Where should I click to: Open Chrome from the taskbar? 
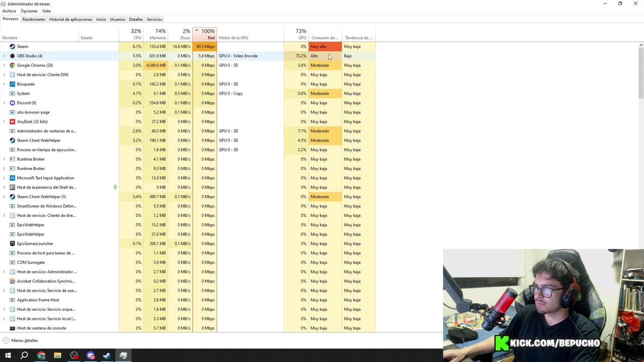tap(41, 355)
